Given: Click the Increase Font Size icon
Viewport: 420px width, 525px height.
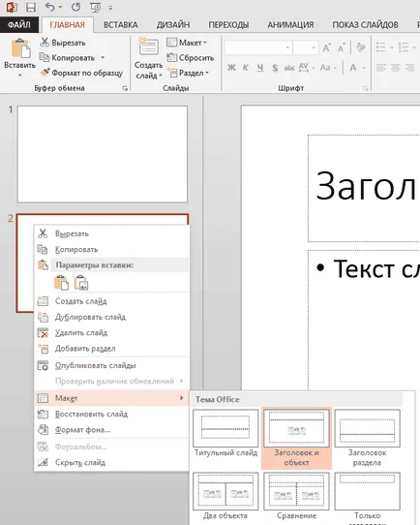Looking at the screenshot, I should 326,47.
